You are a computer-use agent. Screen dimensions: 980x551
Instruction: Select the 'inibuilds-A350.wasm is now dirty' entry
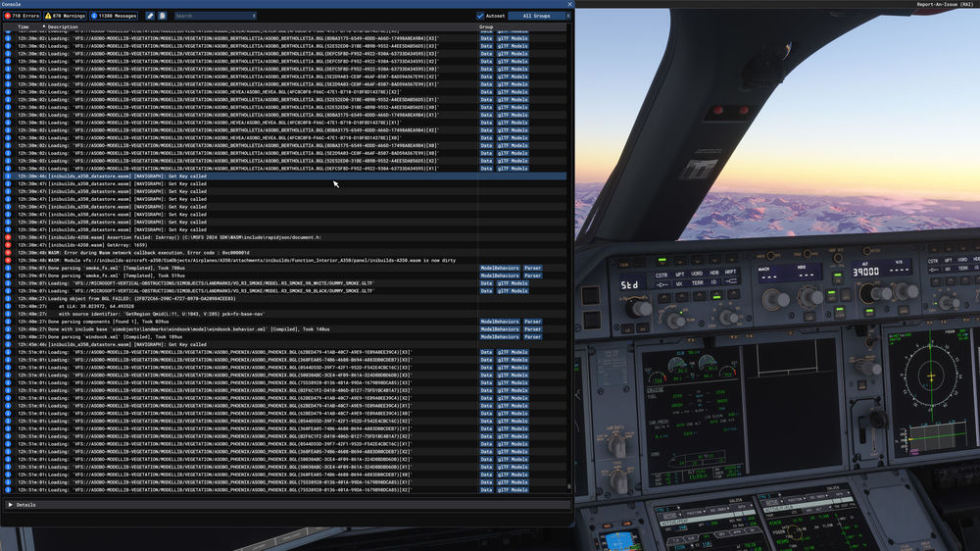tap(285, 260)
